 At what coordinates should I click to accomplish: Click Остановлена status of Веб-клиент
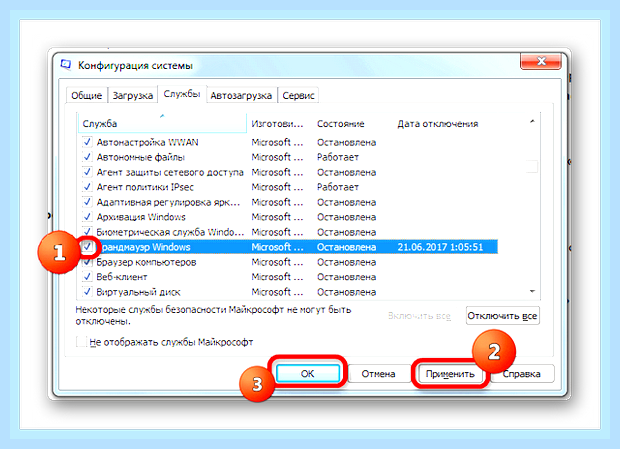tap(346, 277)
